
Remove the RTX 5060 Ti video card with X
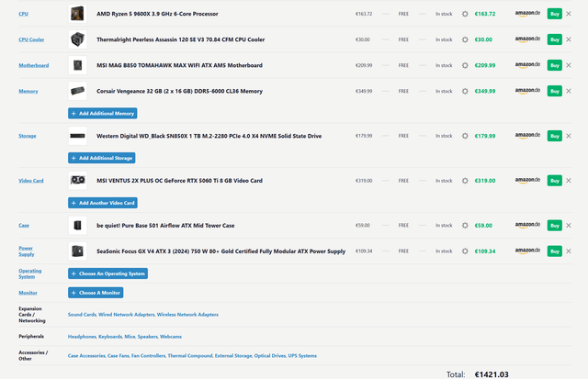pos(569,181)
